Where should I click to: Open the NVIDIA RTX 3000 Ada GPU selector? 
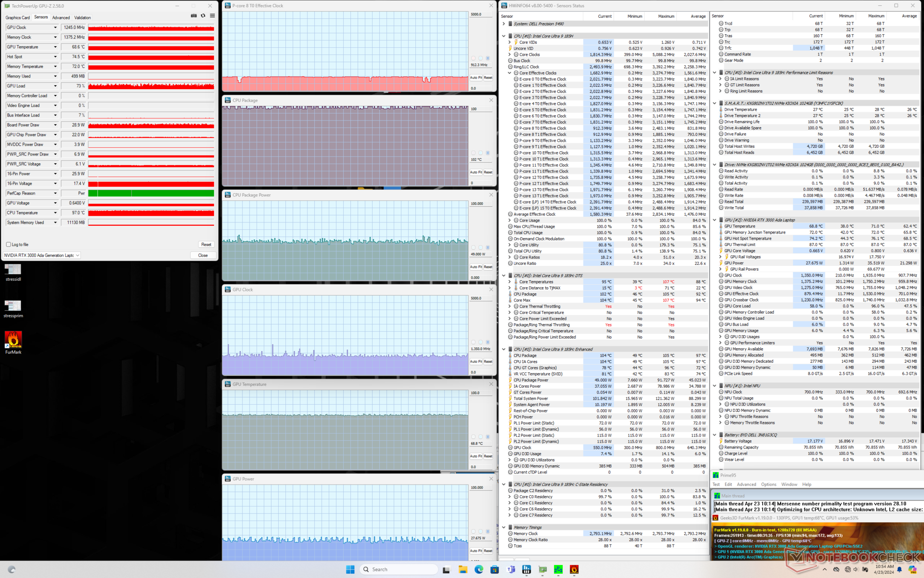pyautogui.click(x=42, y=255)
